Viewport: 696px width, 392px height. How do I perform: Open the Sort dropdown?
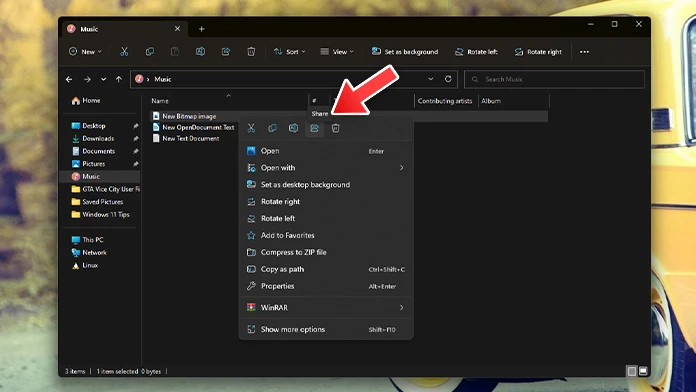coord(289,52)
